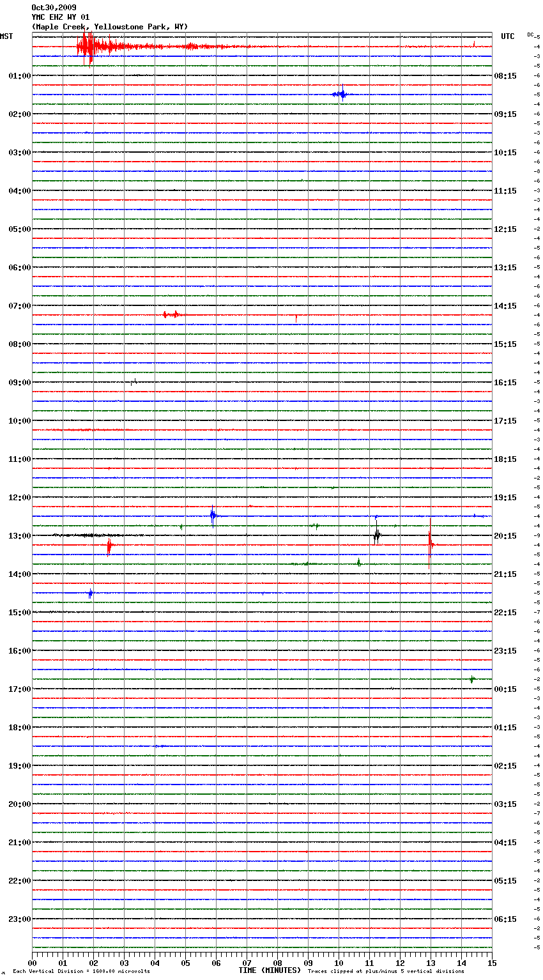Click the red event on the 07:15 trace
543x980 pixels.
(x=172, y=314)
